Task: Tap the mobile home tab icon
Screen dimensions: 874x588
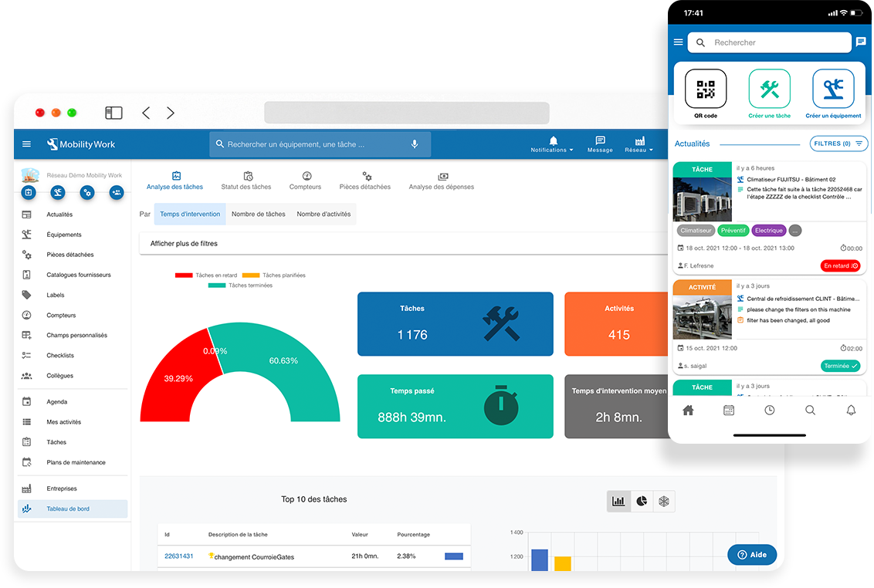Action: tap(689, 411)
